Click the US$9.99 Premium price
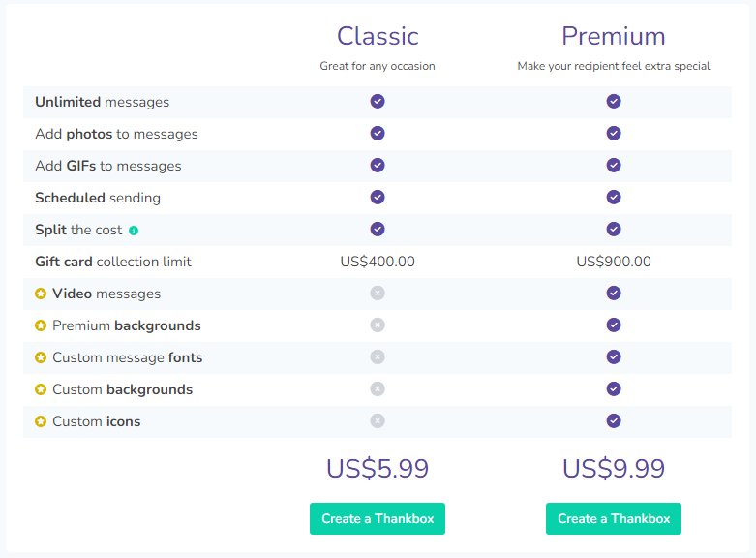756x558 pixels. [x=614, y=468]
